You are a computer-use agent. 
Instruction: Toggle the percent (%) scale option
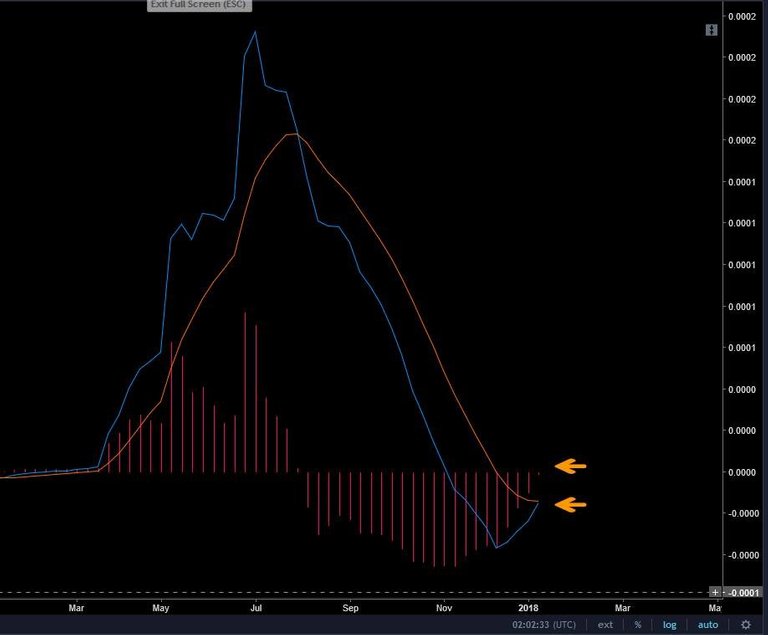coord(637,625)
